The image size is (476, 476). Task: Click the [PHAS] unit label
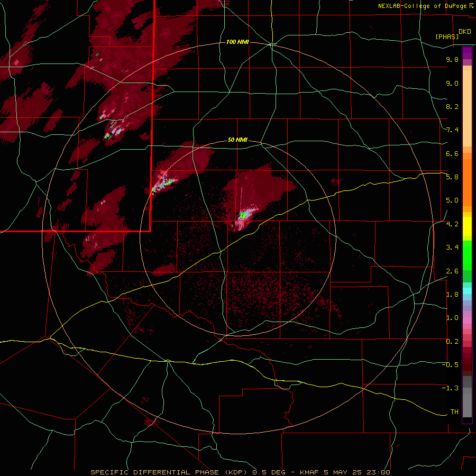[x=447, y=36]
